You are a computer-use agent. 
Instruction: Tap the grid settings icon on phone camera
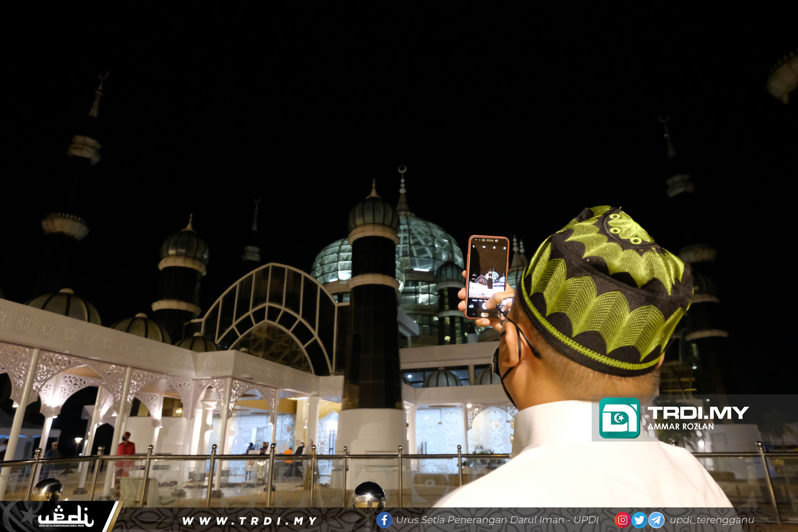[505, 248]
